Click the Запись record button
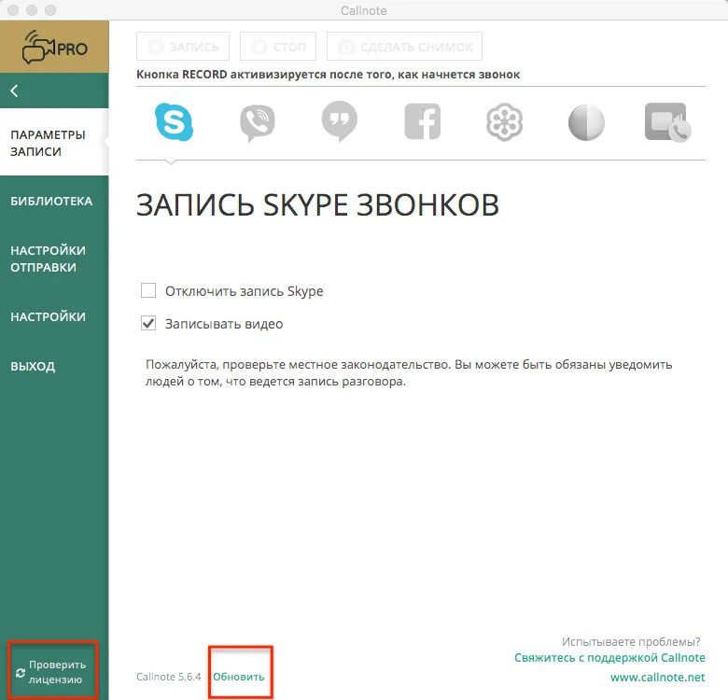The width and height of the screenshot is (728, 700). (x=183, y=47)
